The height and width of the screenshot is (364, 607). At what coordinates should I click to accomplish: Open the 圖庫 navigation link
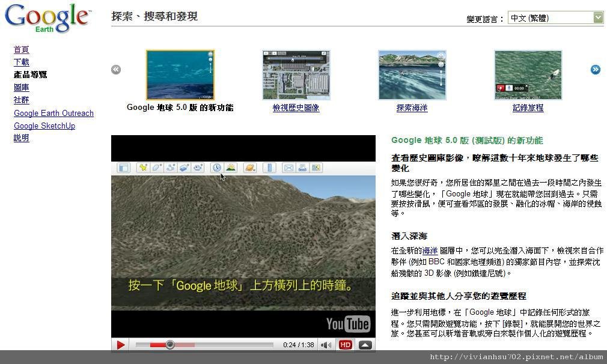pyautogui.click(x=21, y=88)
